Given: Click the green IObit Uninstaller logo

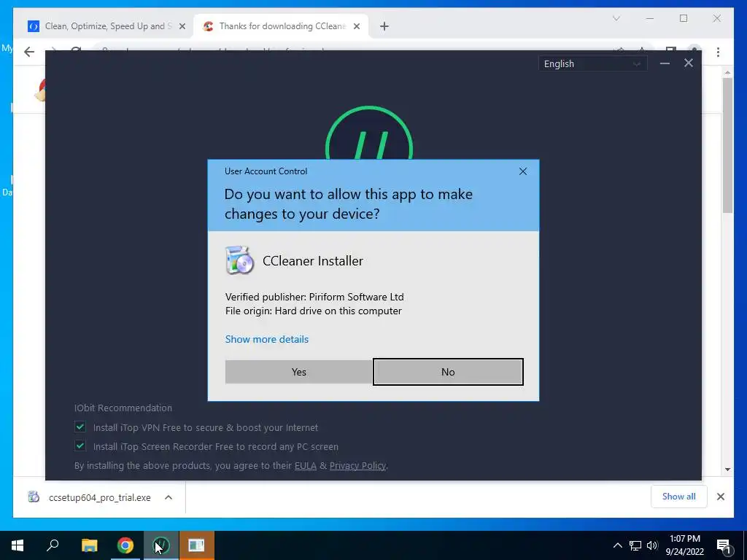Looking at the screenshot, I should 368,133.
